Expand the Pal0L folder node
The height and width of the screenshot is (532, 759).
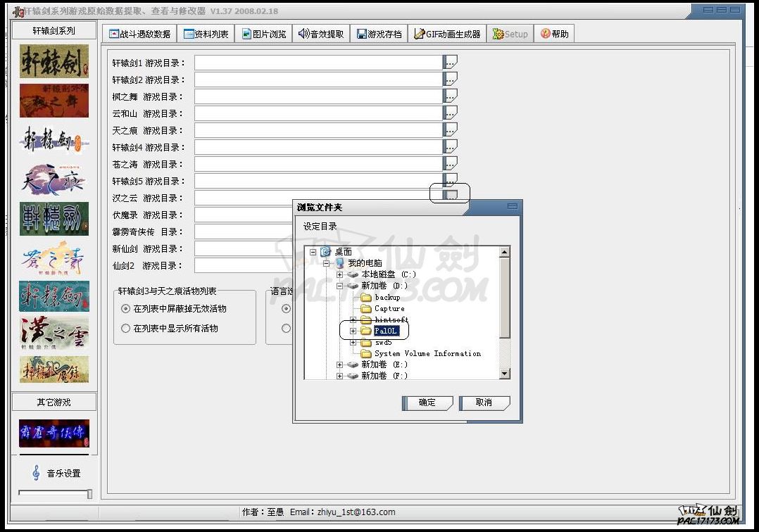(x=353, y=331)
